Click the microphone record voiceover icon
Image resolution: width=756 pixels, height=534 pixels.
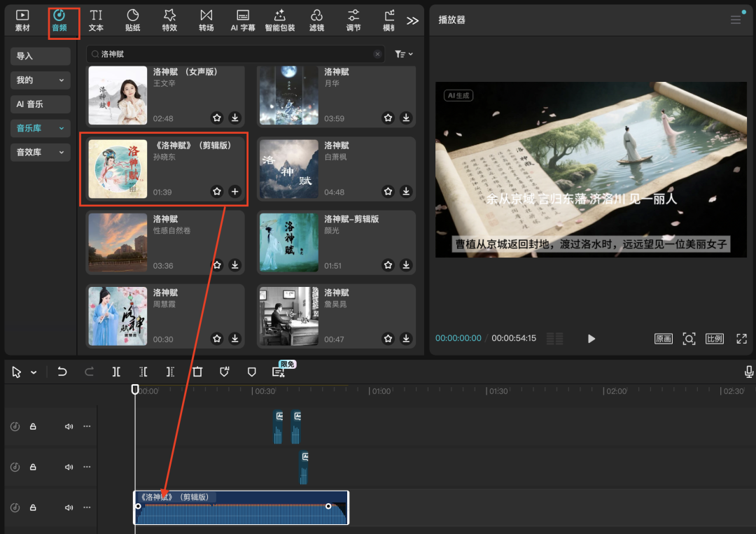pos(749,372)
